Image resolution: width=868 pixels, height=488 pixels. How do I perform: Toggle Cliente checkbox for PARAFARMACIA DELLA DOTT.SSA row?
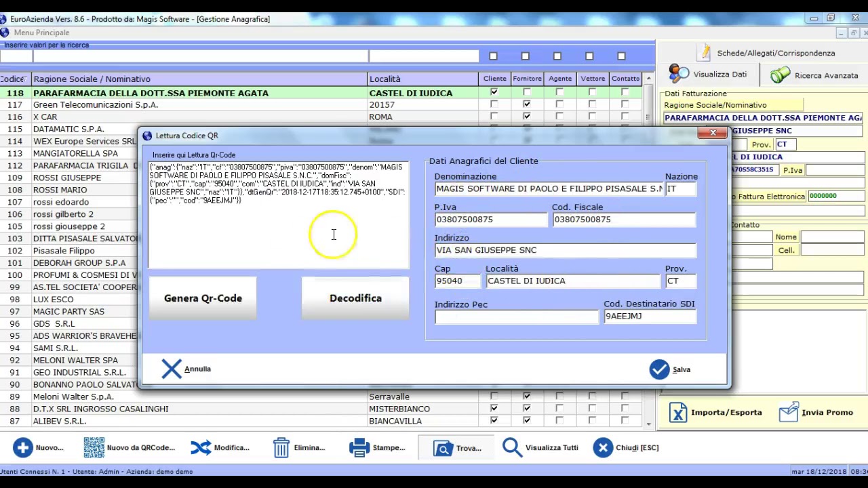[x=494, y=92]
